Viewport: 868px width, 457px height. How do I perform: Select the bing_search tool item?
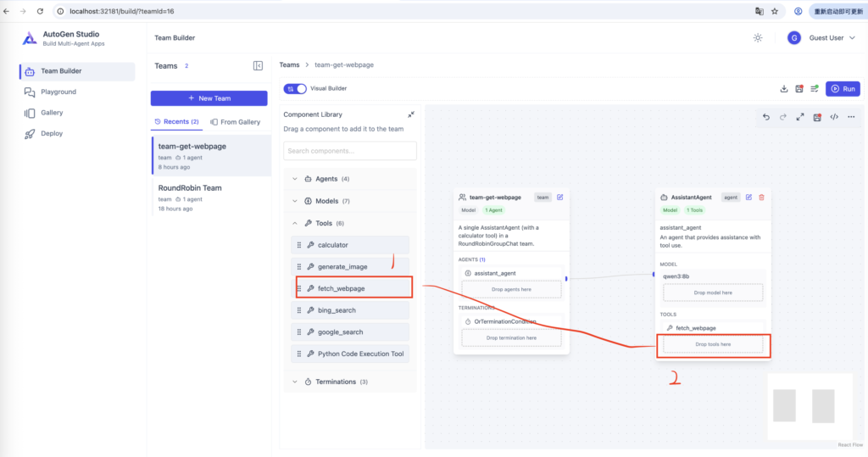[x=350, y=310]
